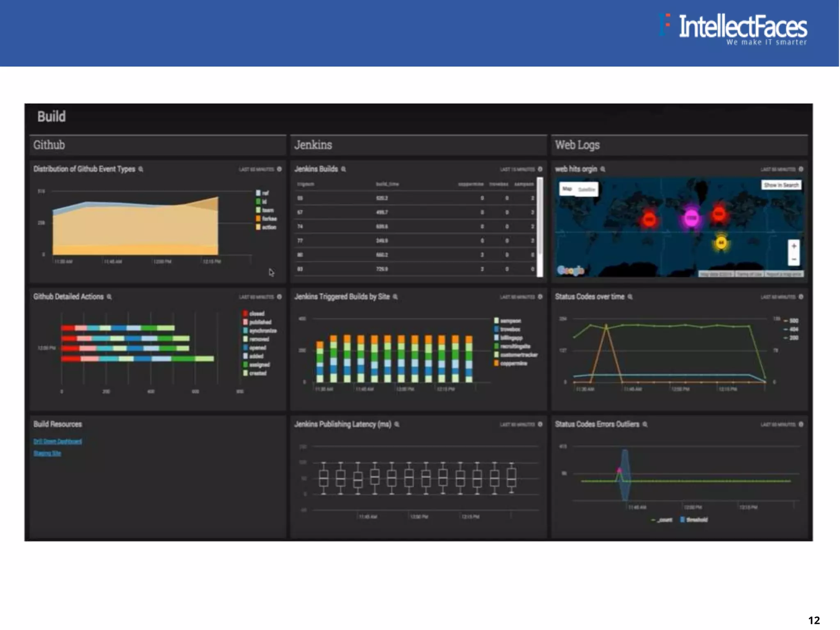
Task: Click the Show in Search button
Action: point(781,185)
